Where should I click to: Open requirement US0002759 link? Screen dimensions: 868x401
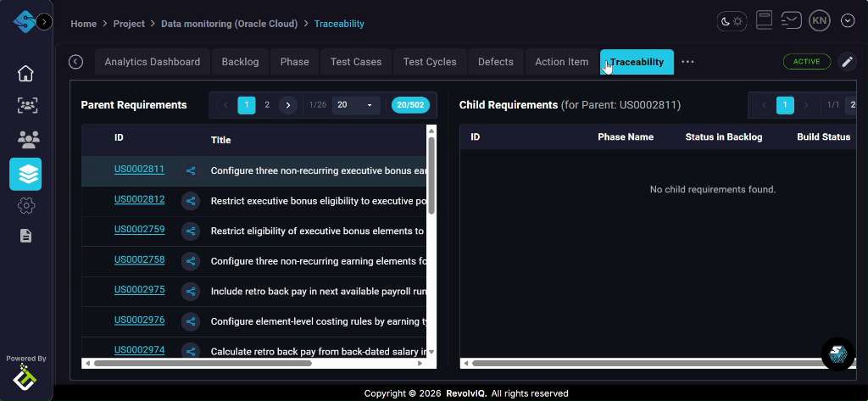139,229
